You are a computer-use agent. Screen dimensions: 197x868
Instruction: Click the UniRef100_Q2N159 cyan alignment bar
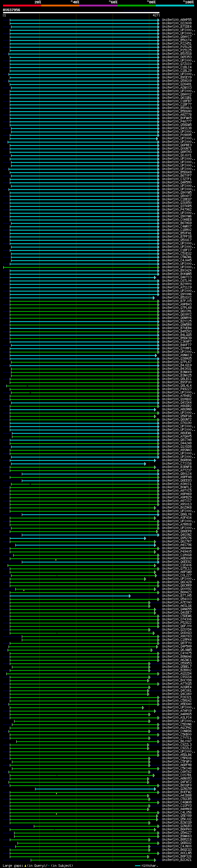coord(96,789)
